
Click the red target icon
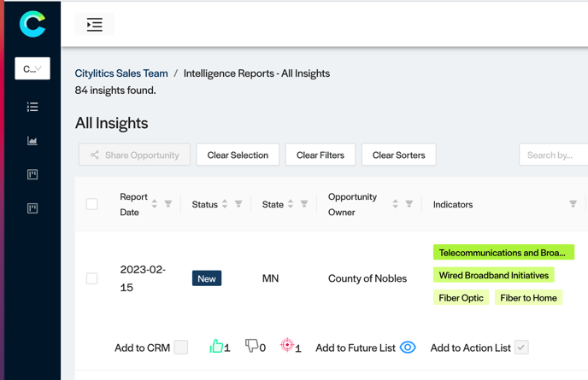click(x=287, y=345)
